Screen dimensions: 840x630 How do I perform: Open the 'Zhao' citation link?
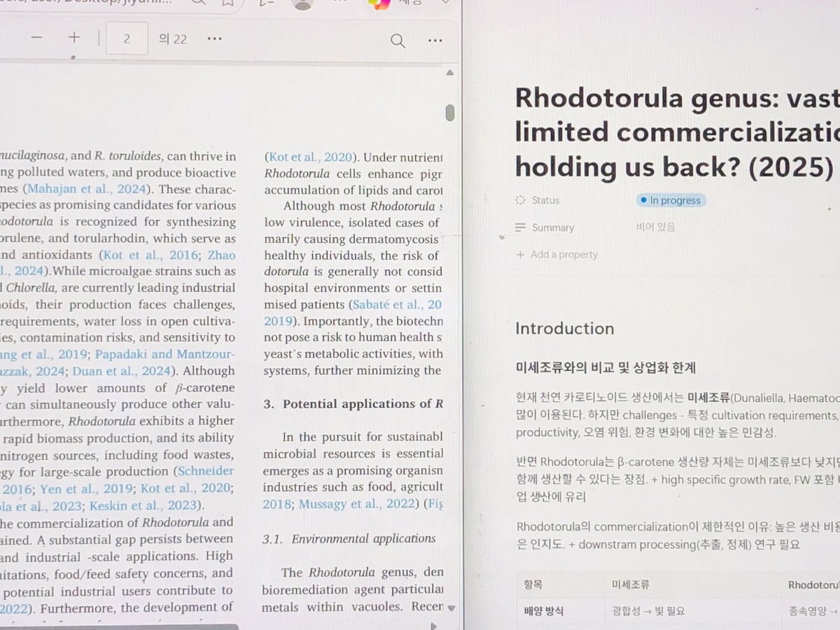click(x=222, y=255)
